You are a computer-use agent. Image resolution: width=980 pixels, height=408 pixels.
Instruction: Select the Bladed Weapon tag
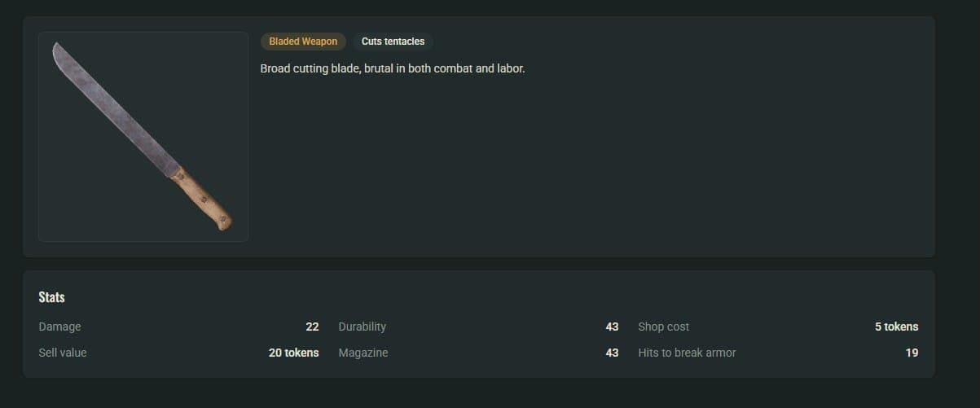(303, 42)
